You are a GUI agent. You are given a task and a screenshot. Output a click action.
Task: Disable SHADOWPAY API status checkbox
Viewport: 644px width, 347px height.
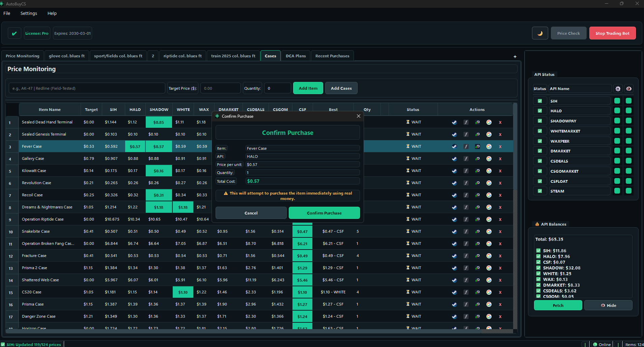click(540, 121)
